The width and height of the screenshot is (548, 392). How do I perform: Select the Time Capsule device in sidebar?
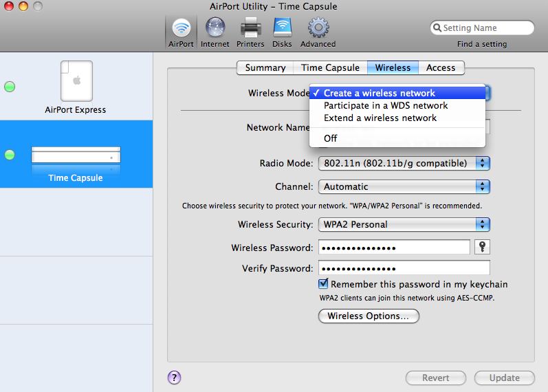pyautogui.click(x=76, y=154)
